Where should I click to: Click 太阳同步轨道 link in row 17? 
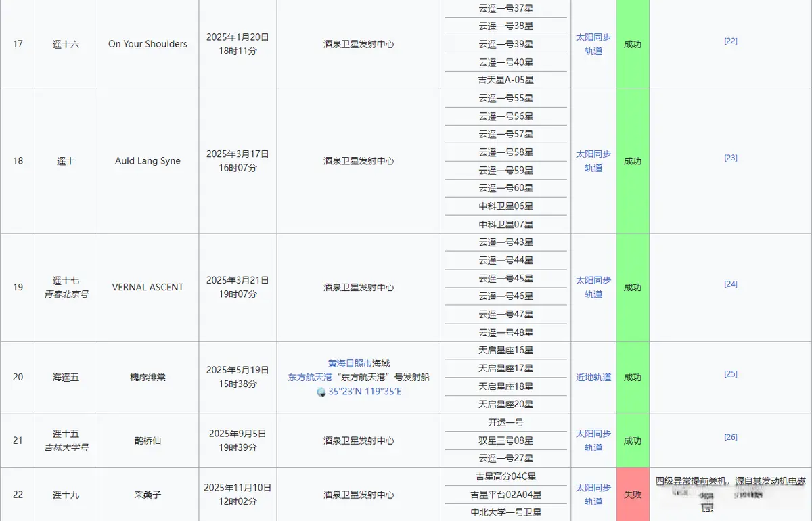click(x=593, y=44)
